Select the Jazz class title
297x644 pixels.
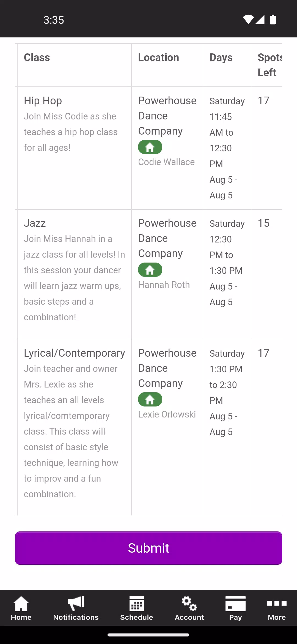35,223
